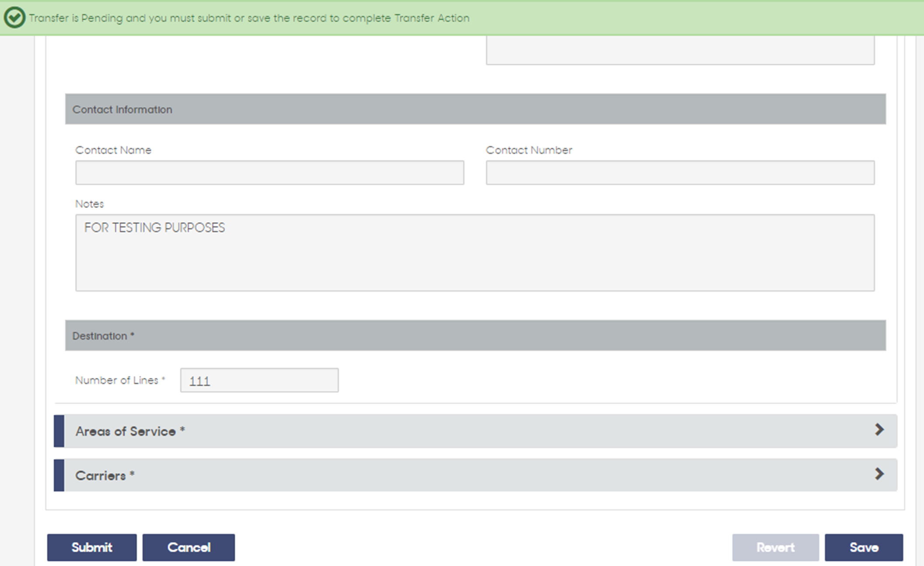Click the Number of Lines label

(x=120, y=380)
